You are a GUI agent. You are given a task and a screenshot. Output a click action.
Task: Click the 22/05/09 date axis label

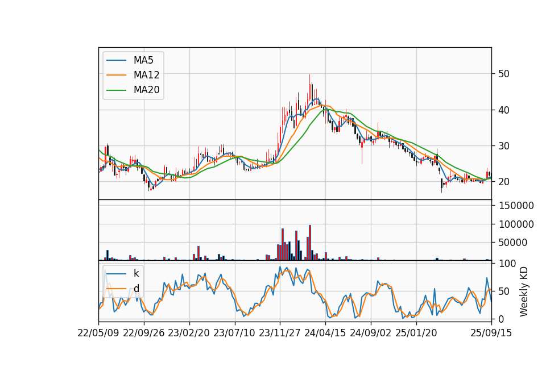(x=98, y=333)
